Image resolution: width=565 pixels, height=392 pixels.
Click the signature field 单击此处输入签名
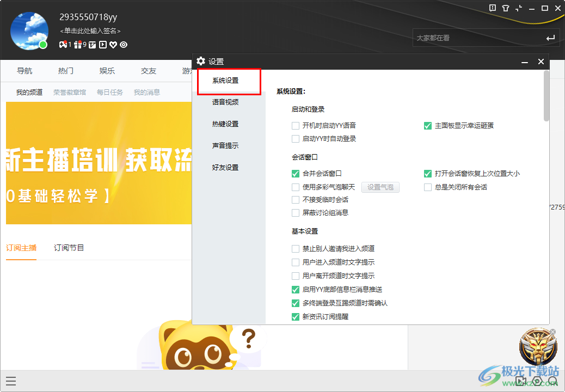[90, 31]
